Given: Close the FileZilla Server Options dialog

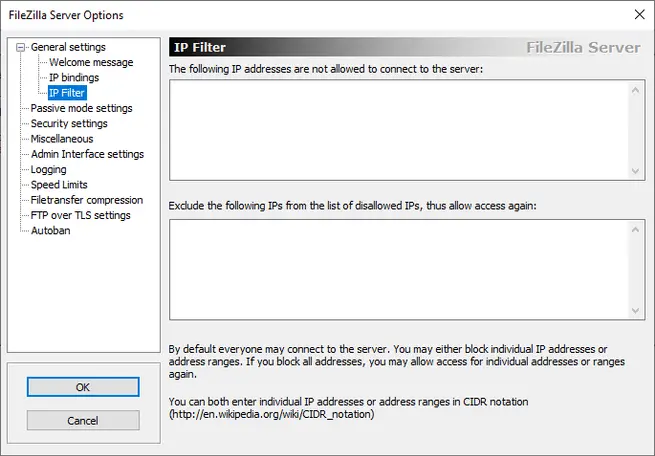Looking at the screenshot, I should (639, 13).
